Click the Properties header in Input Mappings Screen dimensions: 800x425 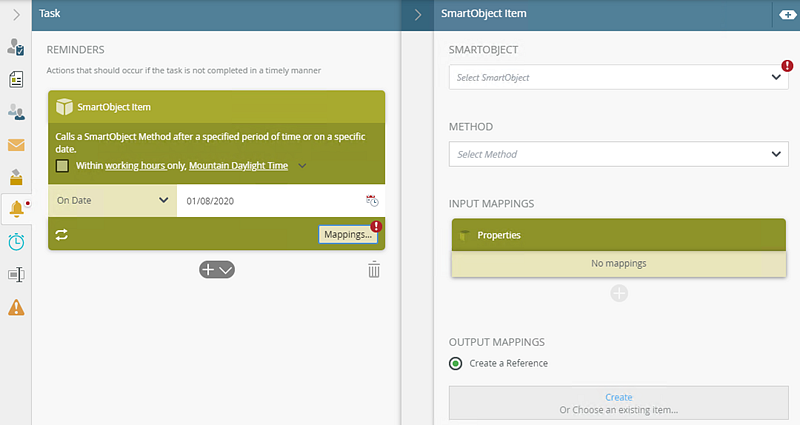618,235
